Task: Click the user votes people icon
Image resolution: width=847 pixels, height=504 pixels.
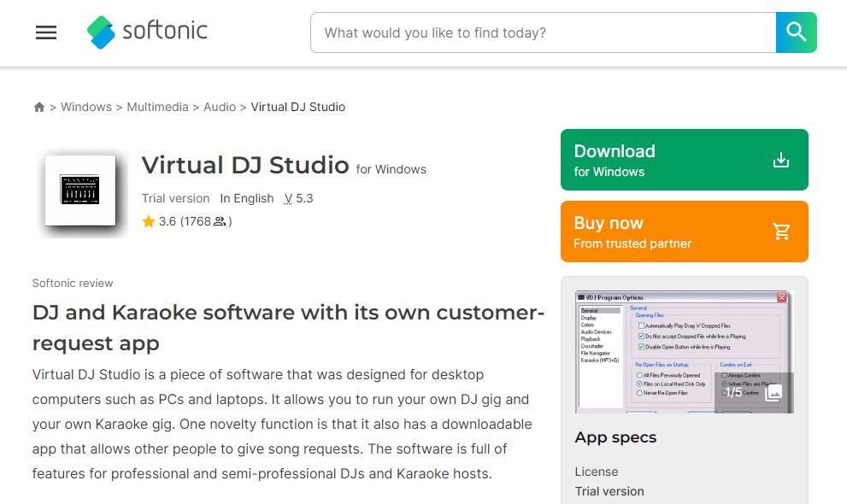Action: 220,221
